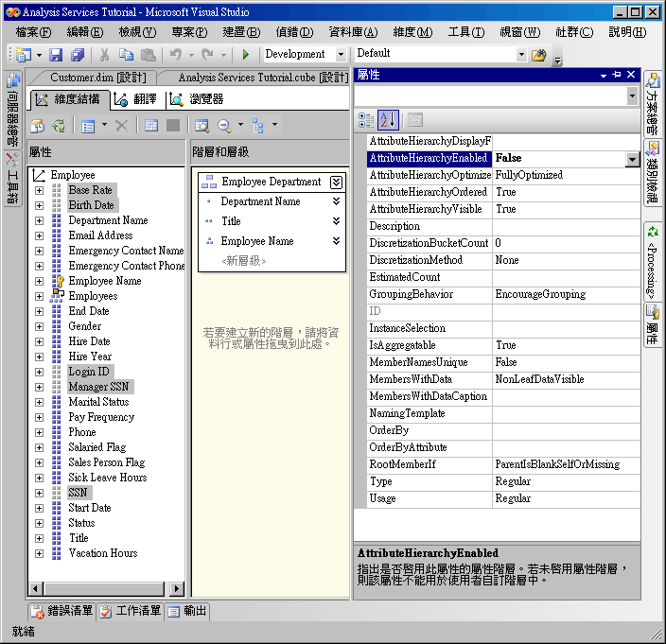Open the Solution Explorer side tab
Image resolution: width=666 pixels, height=644 pixels.
(x=654, y=103)
